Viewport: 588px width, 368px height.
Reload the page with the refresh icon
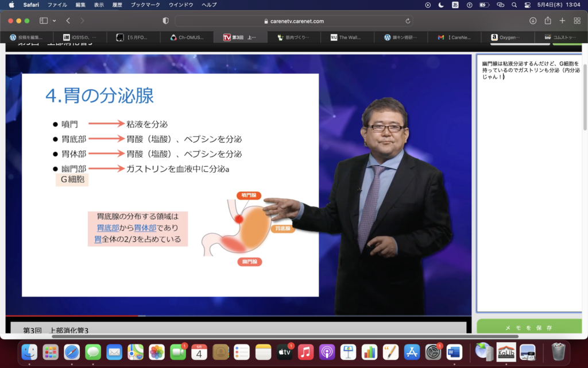point(408,21)
